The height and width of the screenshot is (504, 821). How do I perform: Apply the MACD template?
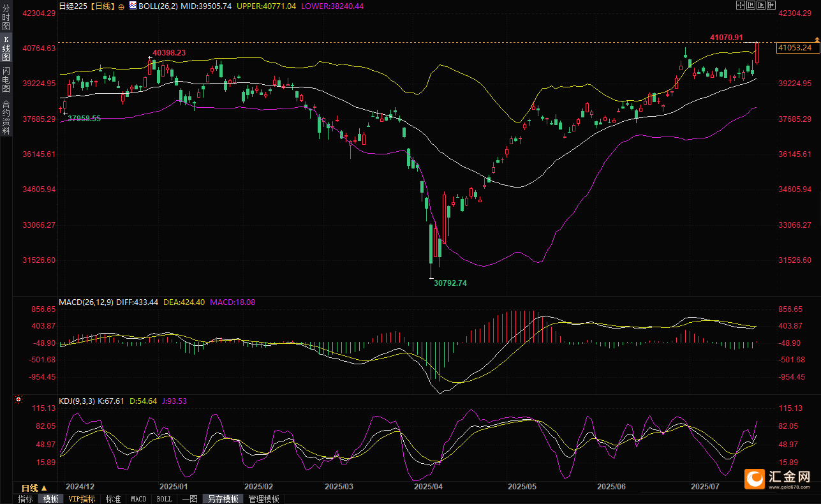point(138,499)
